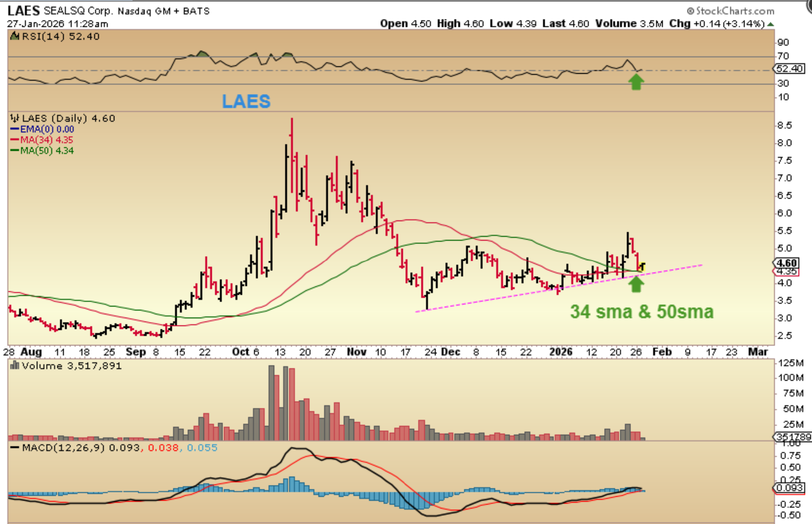
Task: Click the MA(34) 4.35 legend entry
Action: click(x=47, y=140)
